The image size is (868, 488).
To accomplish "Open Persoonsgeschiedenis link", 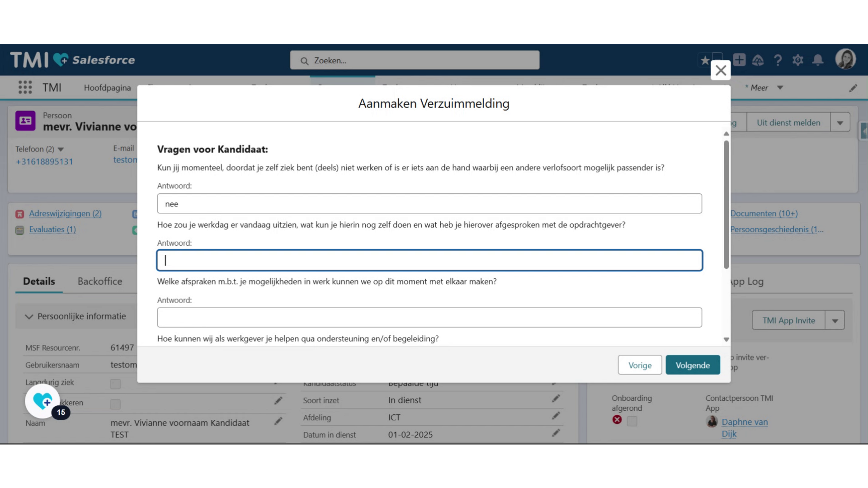I will [x=777, y=230].
